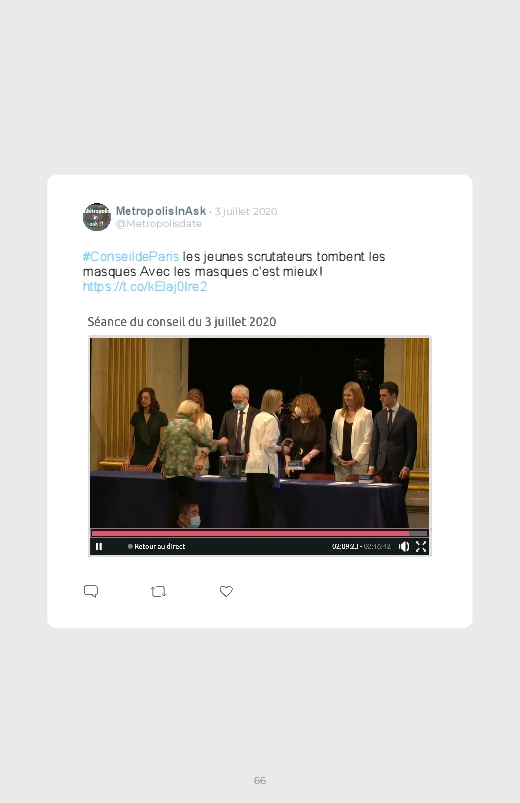Click the page number 66
This screenshot has width=520, height=803.
(260, 780)
